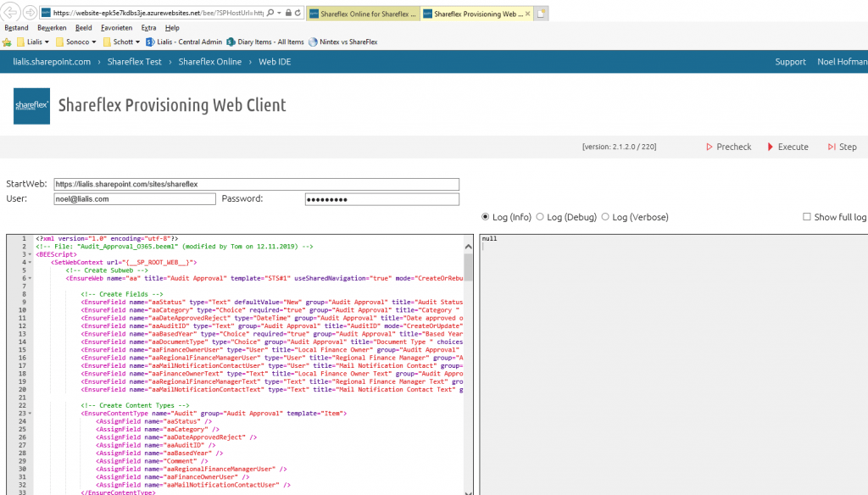
Task: Click the add to favorites star icon
Action: (7, 42)
